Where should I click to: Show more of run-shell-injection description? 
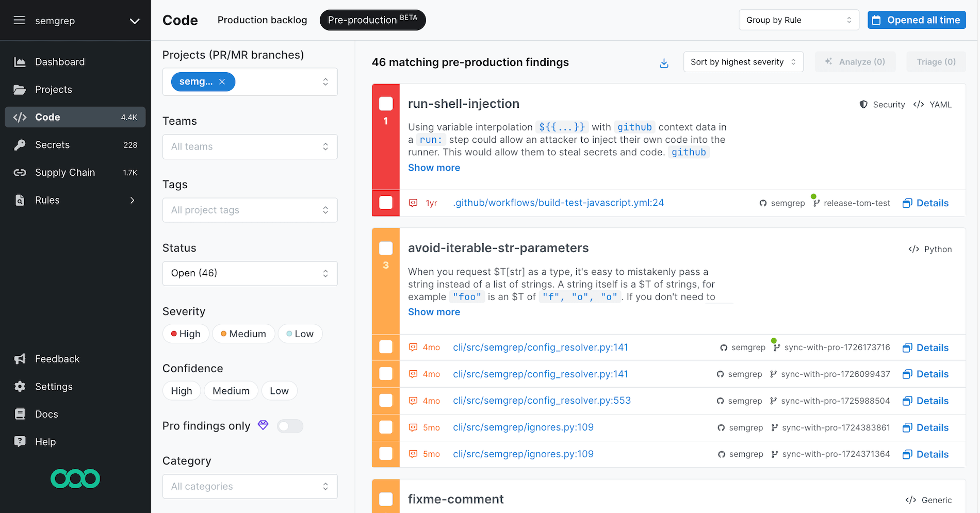pyautogui.click(x=434, y=168)
